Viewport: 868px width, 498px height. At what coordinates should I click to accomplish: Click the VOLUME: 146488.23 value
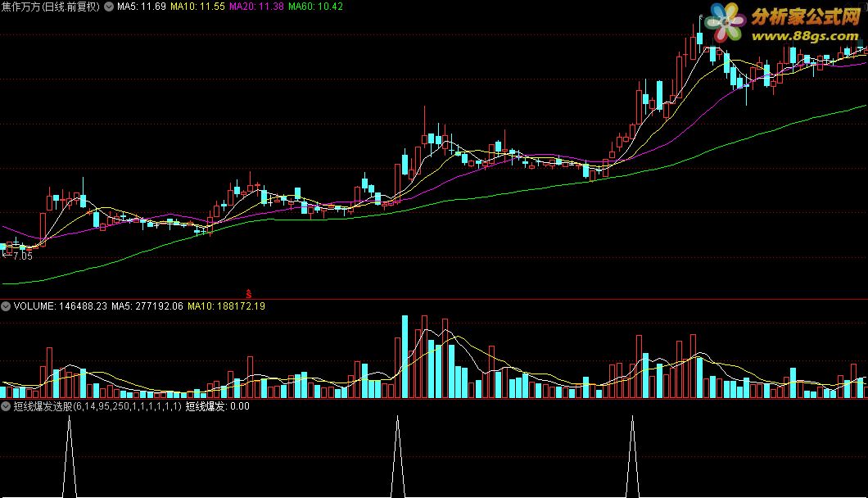61,306
